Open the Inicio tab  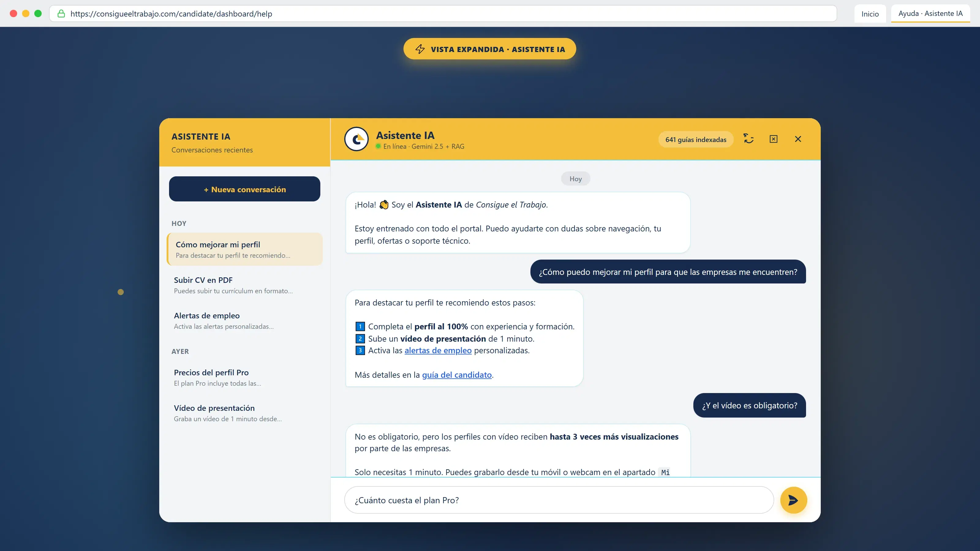click(870, 14)
